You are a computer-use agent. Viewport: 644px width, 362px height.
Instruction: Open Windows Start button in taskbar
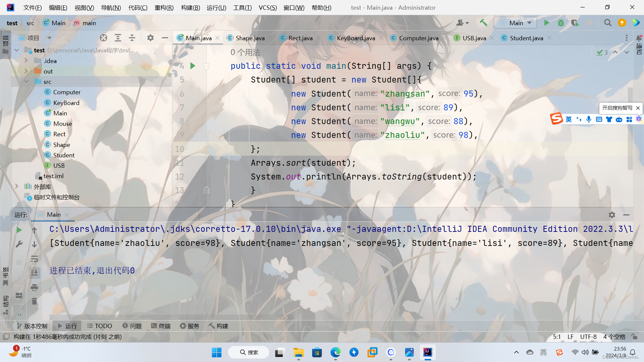coord(216,352)
